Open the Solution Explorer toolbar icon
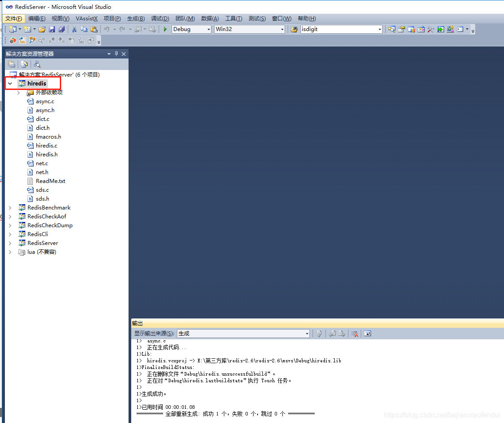This screenshot has height=423, width=504. (x=391, y=29)
